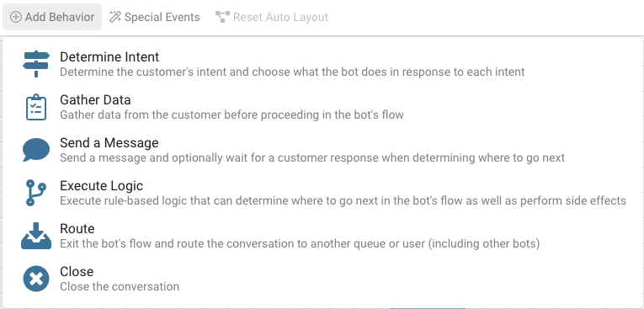Click the 'Close the conversation' description text

tap(120, 286)
